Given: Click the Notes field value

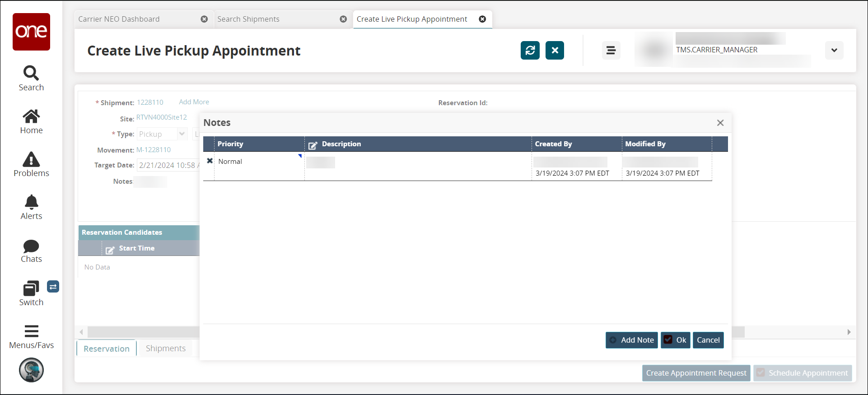Looking at the screenshot, I should point(150,181).
